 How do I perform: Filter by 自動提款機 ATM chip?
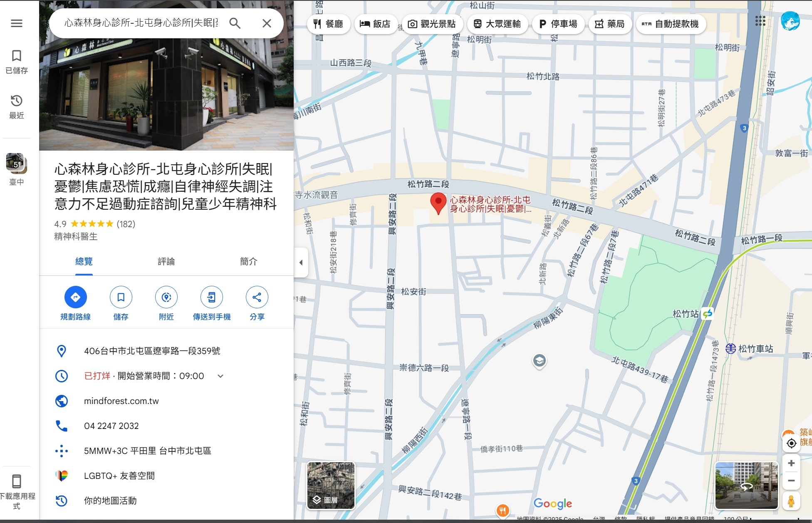click(671, 24)
